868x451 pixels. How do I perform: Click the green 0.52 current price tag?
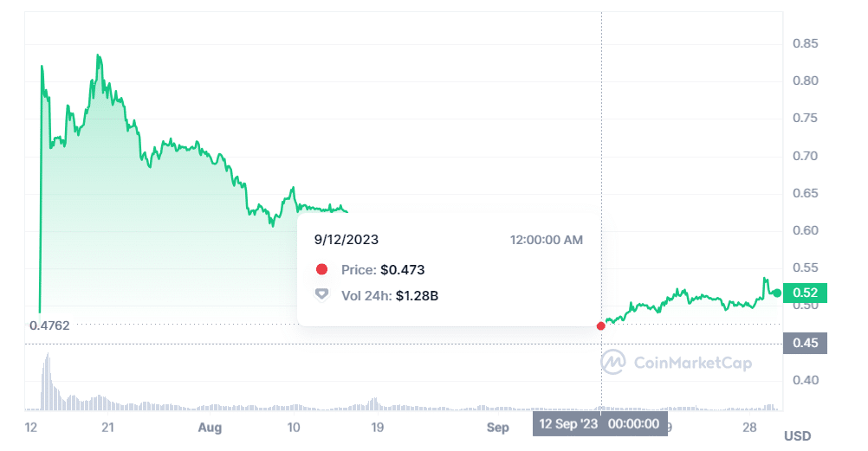click(x=805, y=293)
